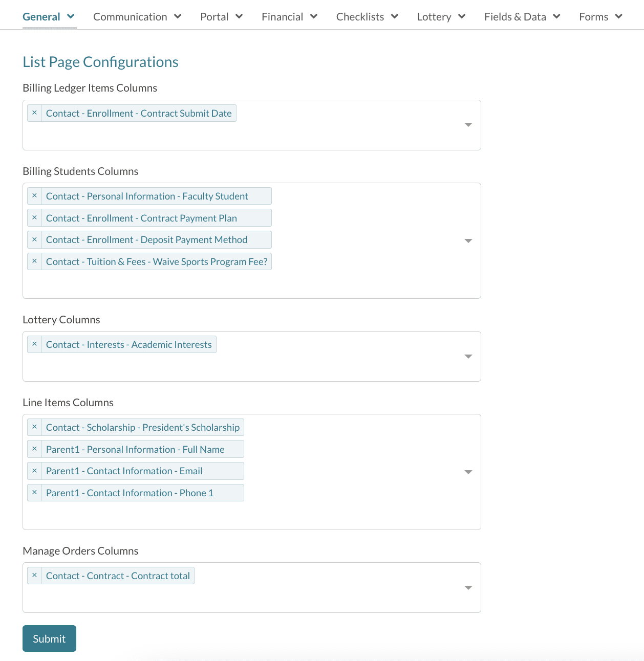The height and width of the screenshot is (661, 644).
Task: Remove the Waive Sports Program Fee tag
Action: tap(34, 261)
